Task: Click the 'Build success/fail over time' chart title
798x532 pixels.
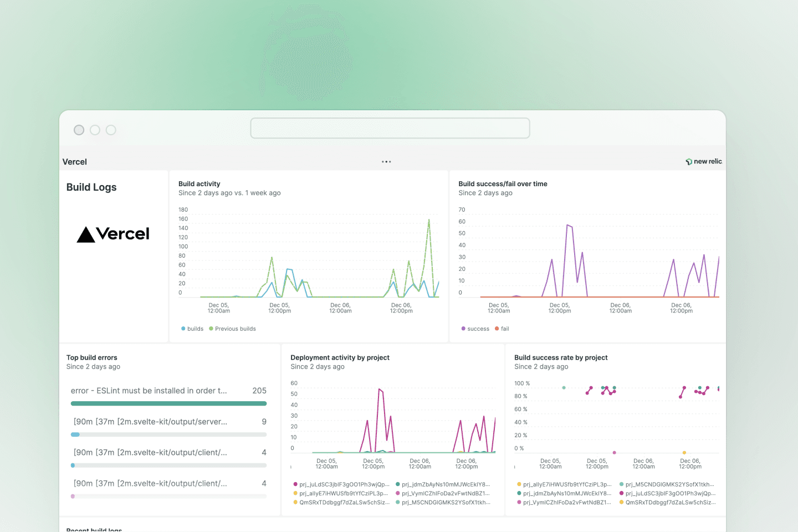Action: point(503,184)
